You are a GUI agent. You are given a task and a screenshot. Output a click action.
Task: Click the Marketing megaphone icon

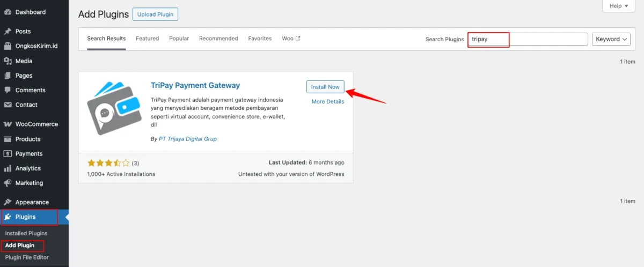coord(8,183)
